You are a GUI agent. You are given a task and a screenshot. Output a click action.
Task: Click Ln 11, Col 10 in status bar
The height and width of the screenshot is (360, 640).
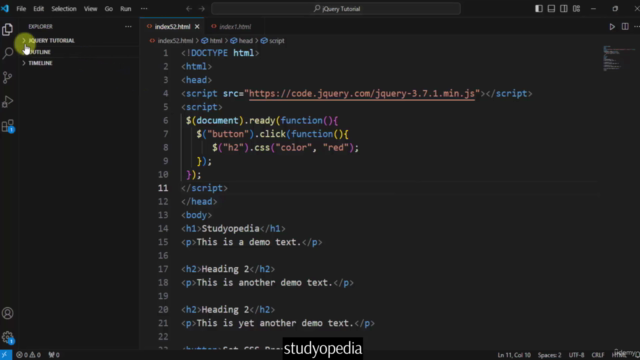pyautogui.click(x=514, y=355)
